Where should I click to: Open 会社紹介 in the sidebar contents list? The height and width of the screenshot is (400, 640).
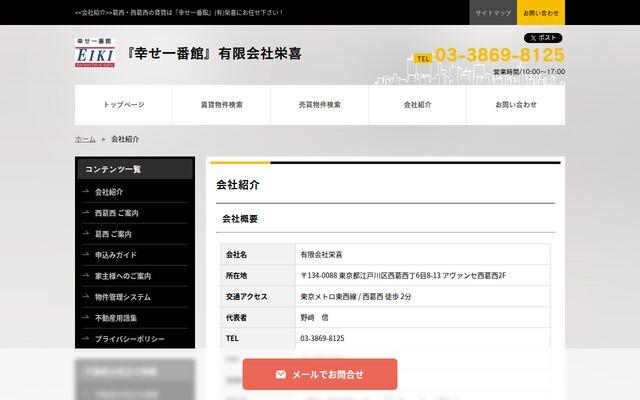coord(109,192)
